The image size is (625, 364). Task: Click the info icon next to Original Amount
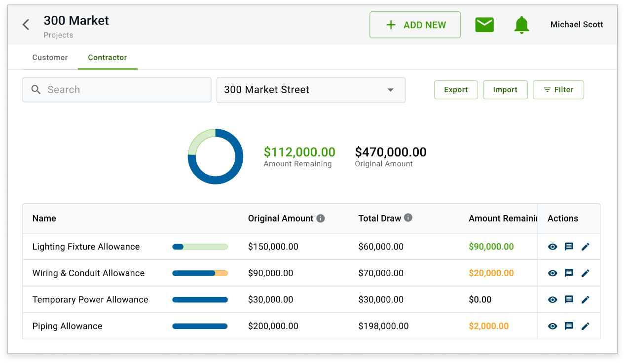click(321, 218)
